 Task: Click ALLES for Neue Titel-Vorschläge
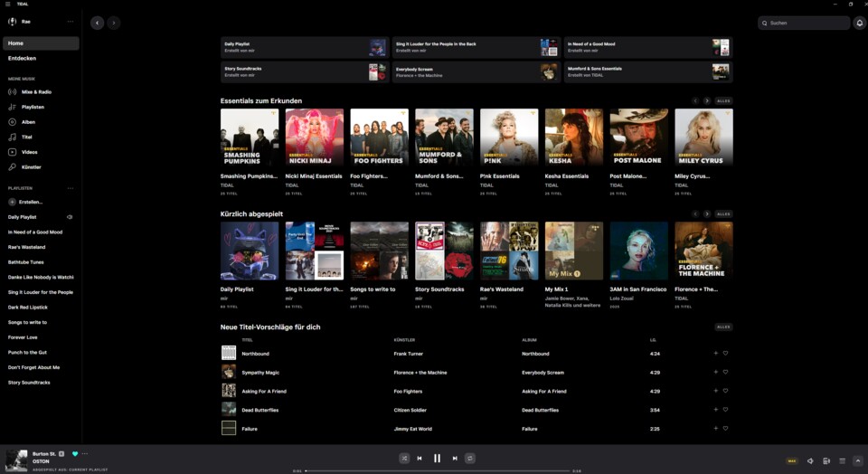click(x=723, y=327)
